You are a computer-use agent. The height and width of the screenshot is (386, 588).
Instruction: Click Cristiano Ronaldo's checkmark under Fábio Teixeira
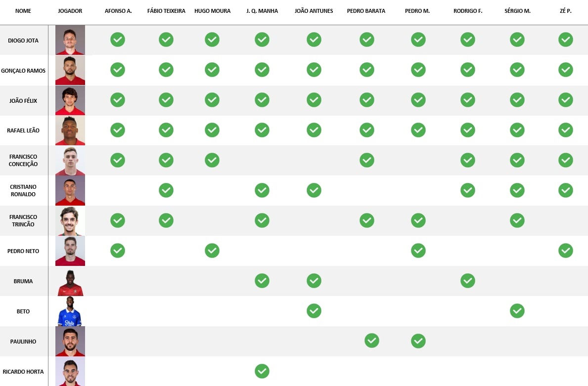pyautogui.click(x=166, y=190)
